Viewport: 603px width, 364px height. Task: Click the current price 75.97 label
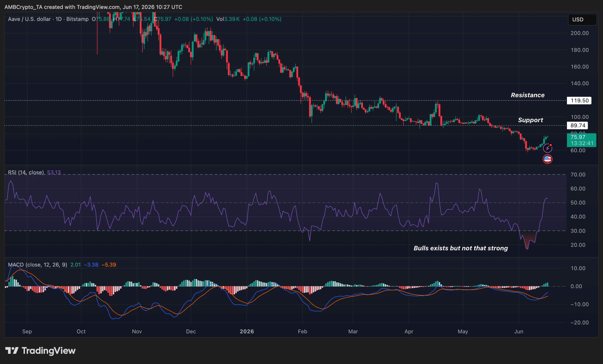(x=582, y=140)
